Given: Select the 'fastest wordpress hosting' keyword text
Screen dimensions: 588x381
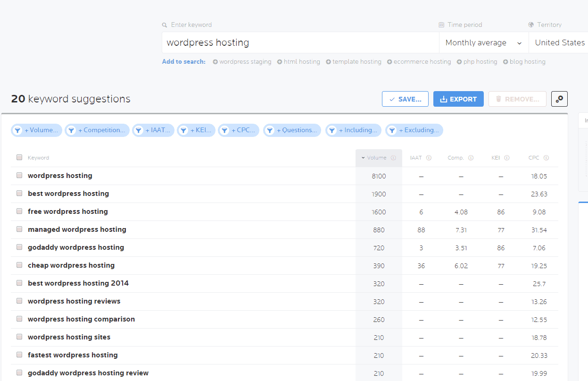Looking at the screenshot, I should tap(73, 355).
